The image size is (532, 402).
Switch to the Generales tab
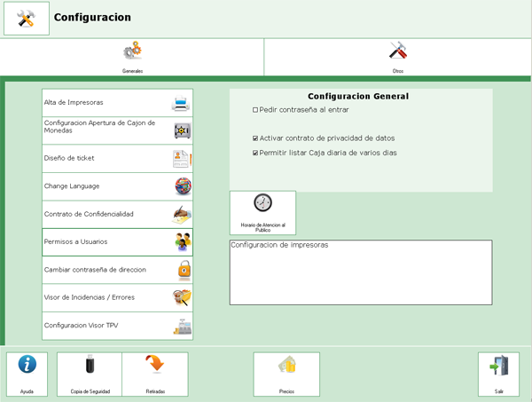(x=132, y=57)
